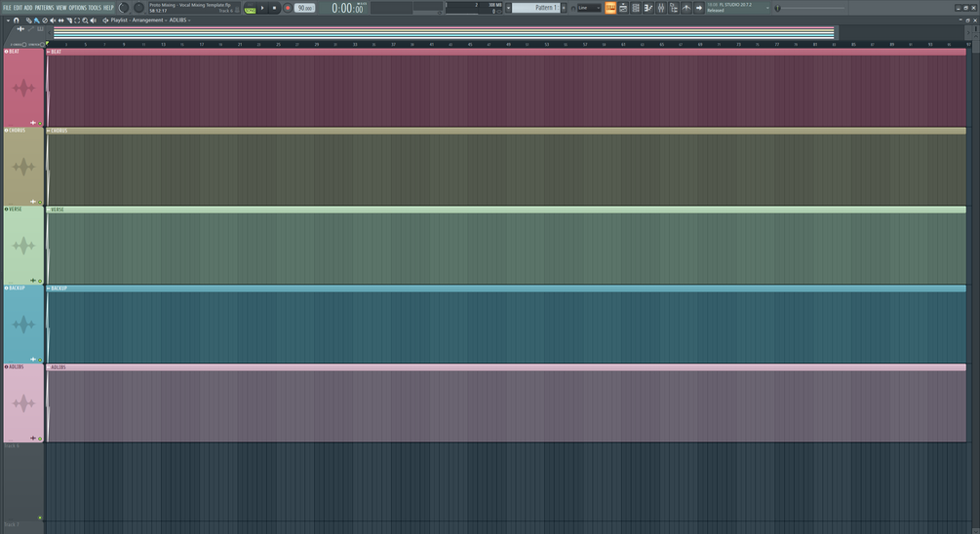Image resolution: width=980 pixels, height=534 pixels.
Task: Arm the record button
Action: point(288,8)
